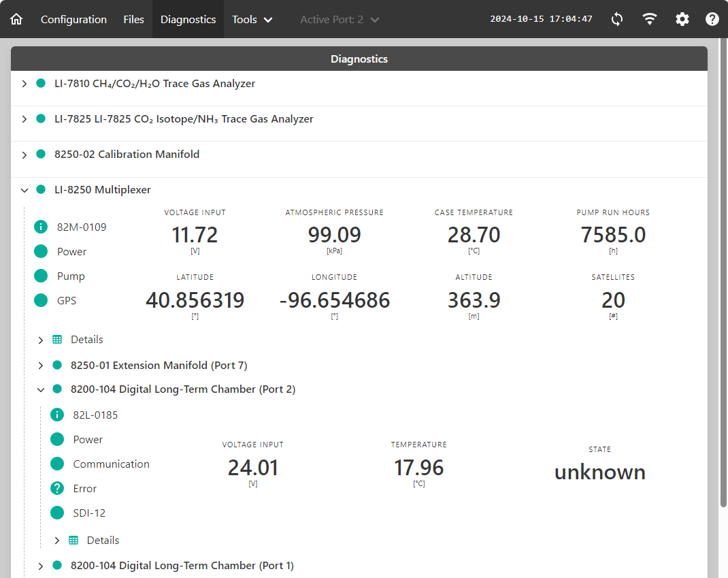Click the LI-8250 Multiplexer status dot
This screenshot has width=728, height=578.
41,189
